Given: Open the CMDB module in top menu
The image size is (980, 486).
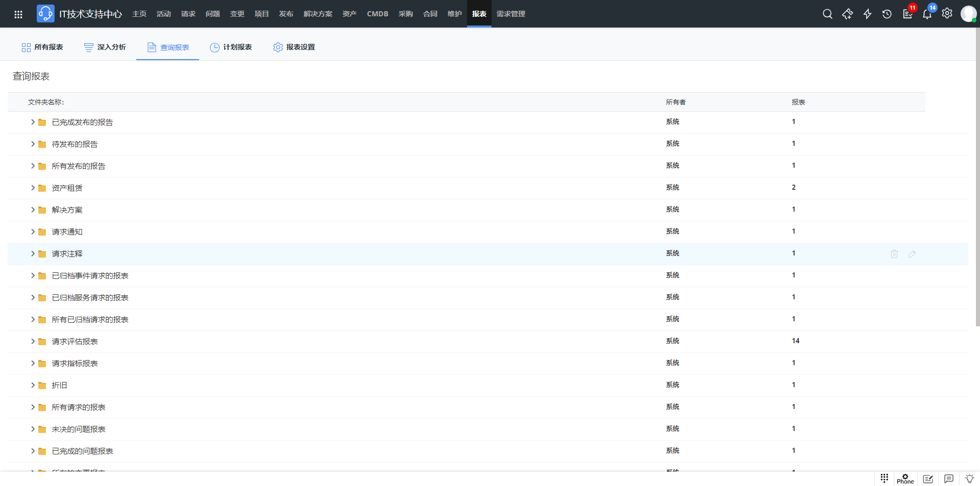Looking at the screenshot, I should (x=378, y=14).
